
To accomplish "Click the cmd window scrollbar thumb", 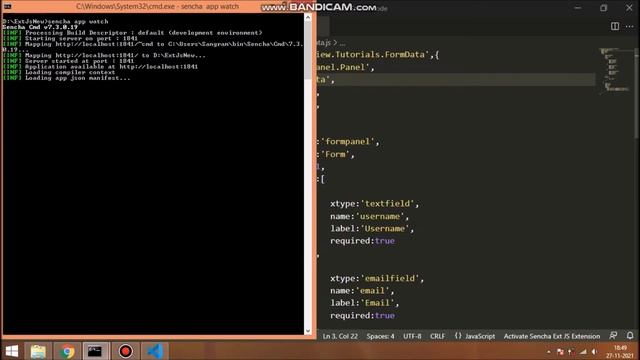I will click(308, 51).
